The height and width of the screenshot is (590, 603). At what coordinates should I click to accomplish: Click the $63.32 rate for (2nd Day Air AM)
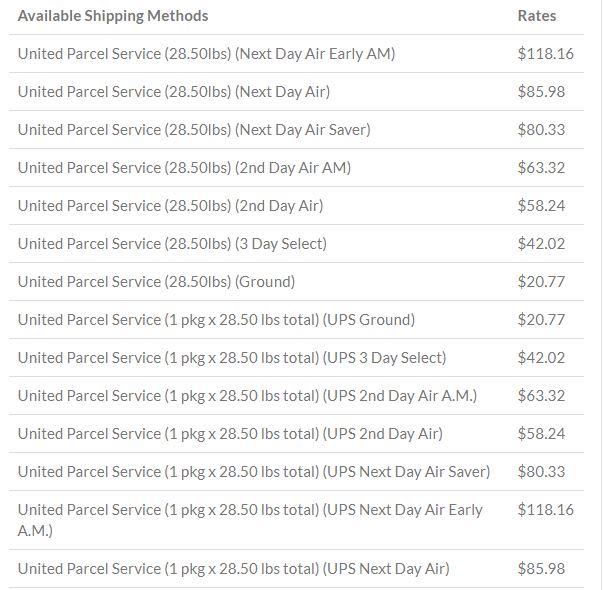(541, 168)
